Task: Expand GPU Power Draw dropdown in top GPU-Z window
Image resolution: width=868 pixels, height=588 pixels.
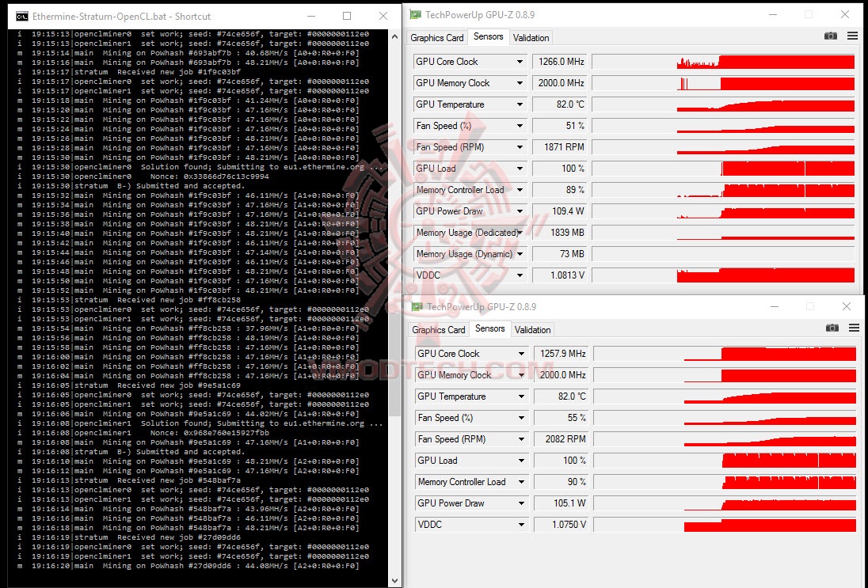Action: (520, 211)
